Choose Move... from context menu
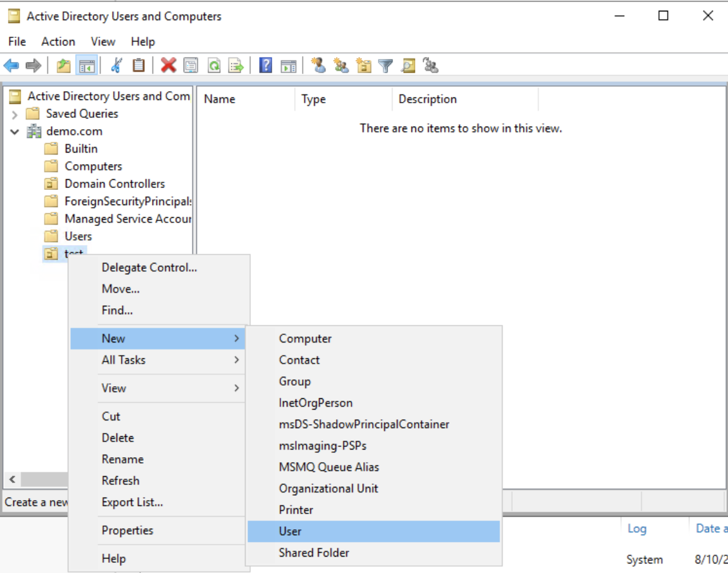Screen dimensions: 728x573 tap(158, 289)
